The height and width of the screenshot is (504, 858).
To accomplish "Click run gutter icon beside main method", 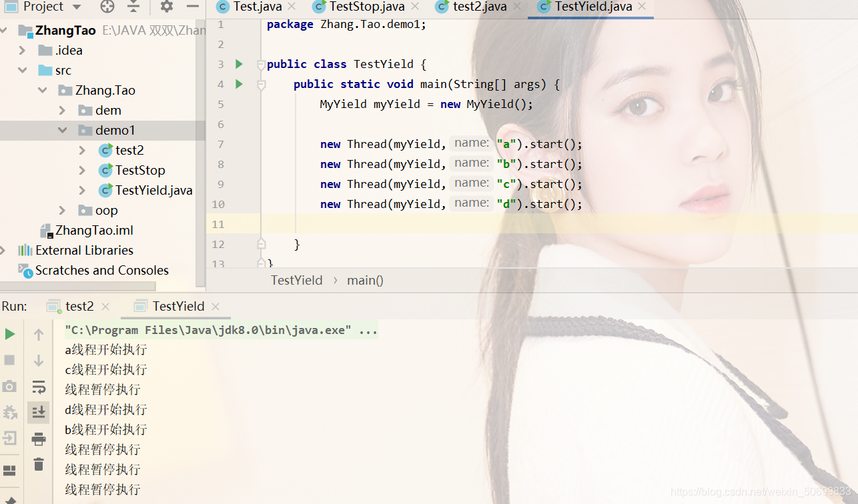I will click(x=240, y=84).
